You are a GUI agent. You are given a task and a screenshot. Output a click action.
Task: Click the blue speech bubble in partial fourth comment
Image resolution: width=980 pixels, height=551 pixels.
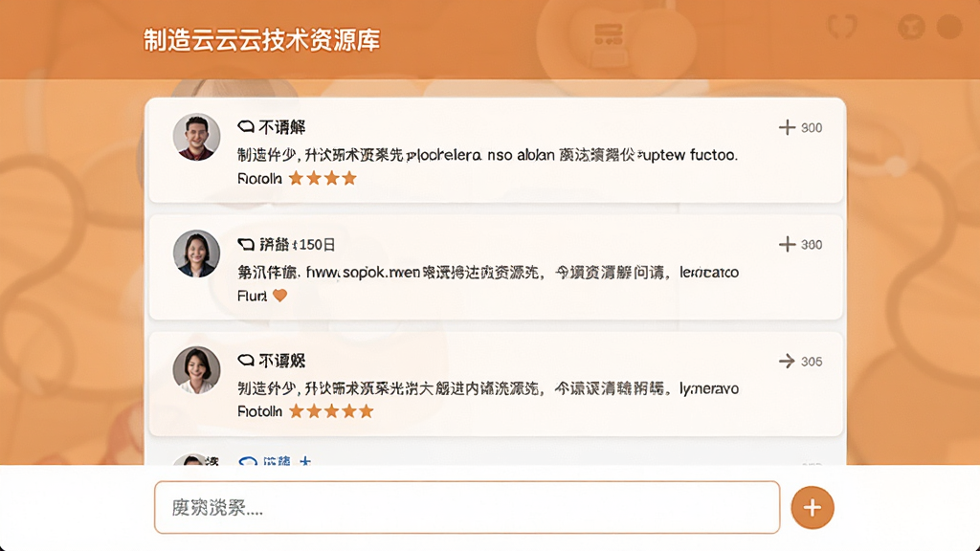[x=248, y=461]
